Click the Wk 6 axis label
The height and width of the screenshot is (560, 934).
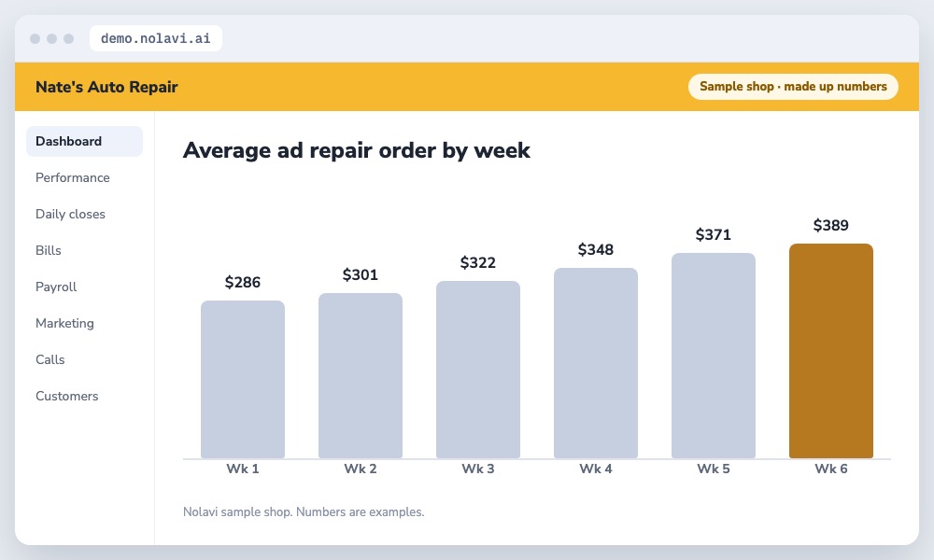(831, 469)
